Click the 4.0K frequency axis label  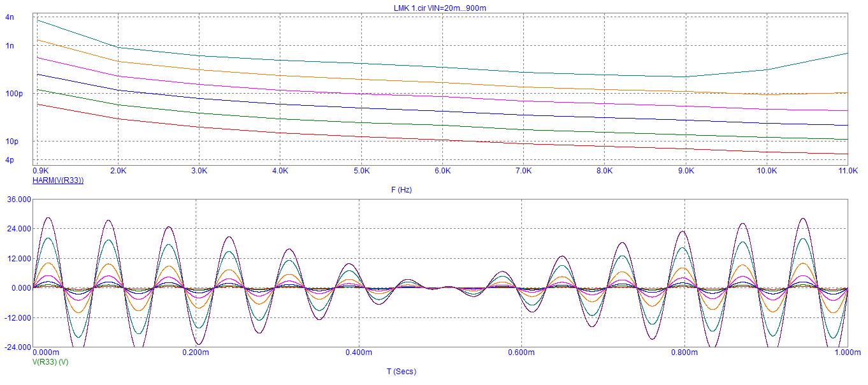click(280, 171)
